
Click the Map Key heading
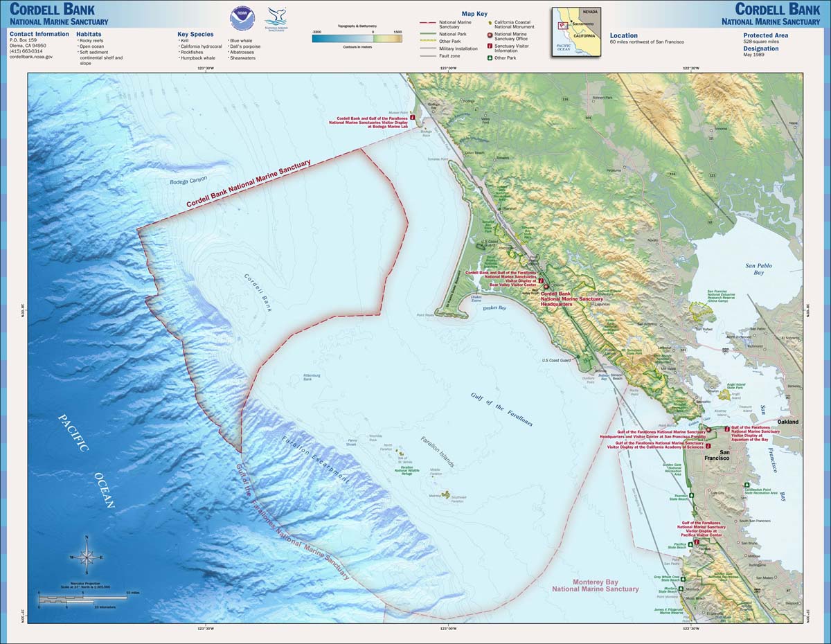coord(474,14)
